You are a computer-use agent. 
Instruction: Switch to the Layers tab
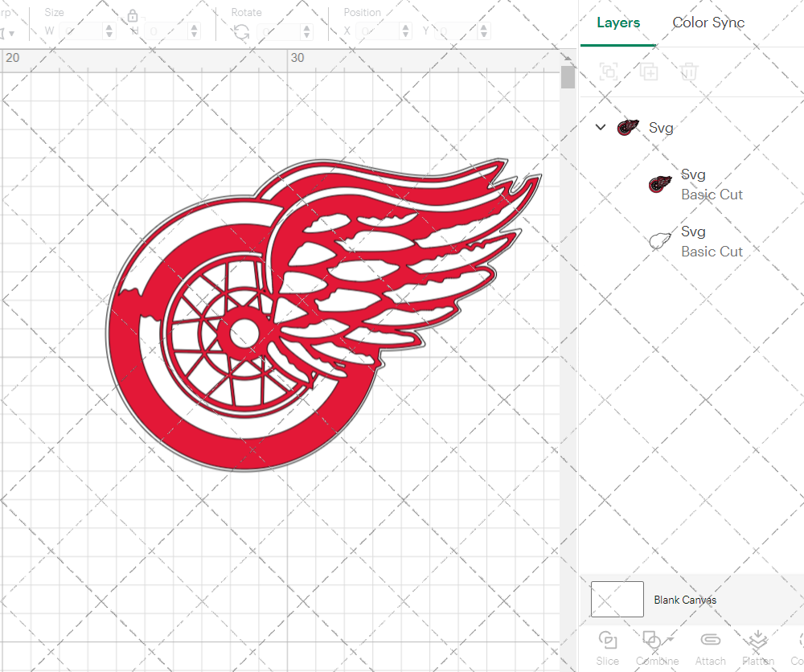coord(617,23)
